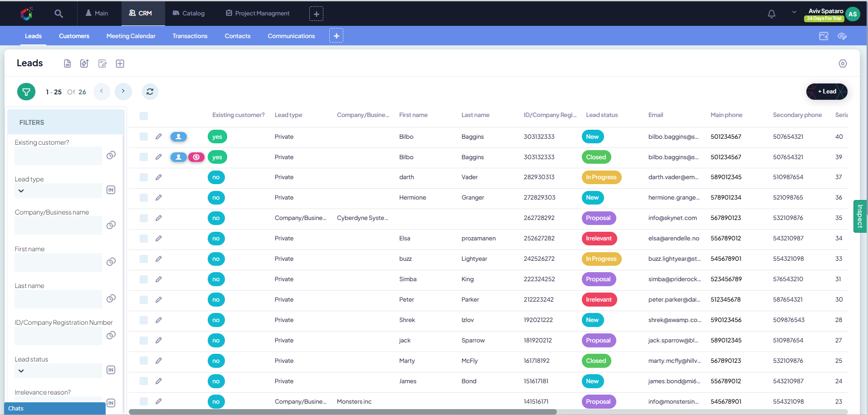
Task: Open the user account dropdown arrow
Action: (794, 12)
